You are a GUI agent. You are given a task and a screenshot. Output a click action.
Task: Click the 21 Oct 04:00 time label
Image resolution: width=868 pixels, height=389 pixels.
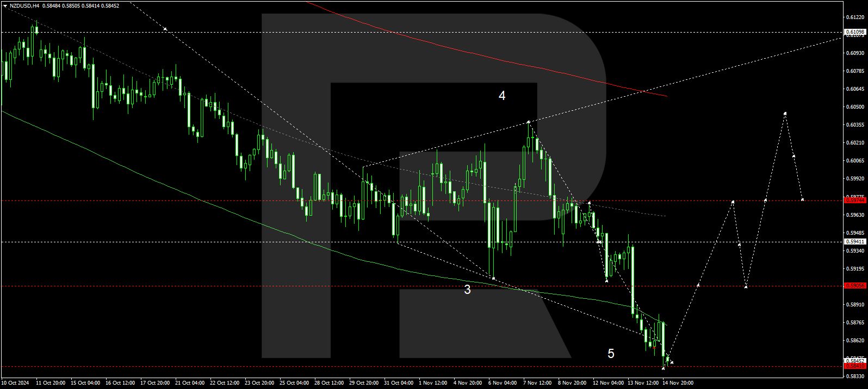coord(190,383)
